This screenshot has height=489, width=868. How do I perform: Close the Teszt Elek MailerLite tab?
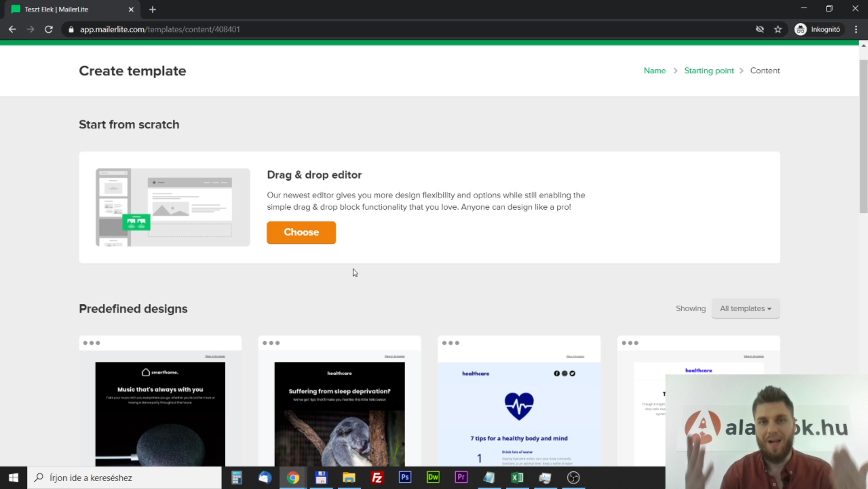coord(131,10)
